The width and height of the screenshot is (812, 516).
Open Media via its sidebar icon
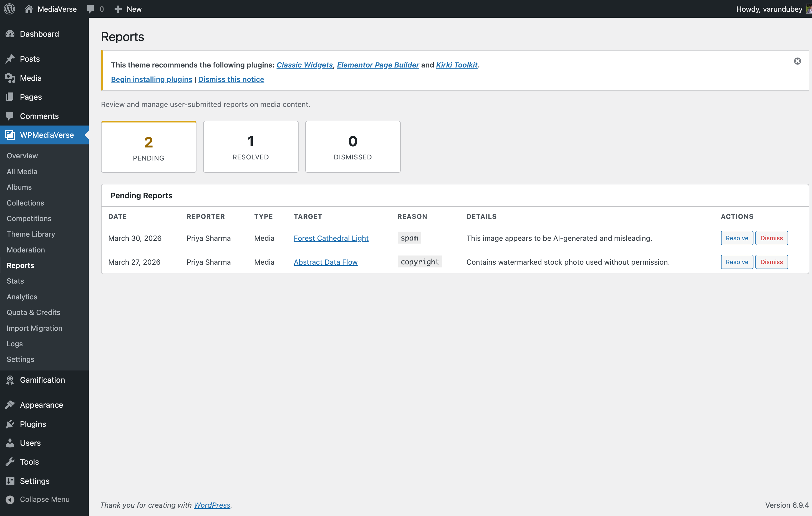(x=10, y=77)
